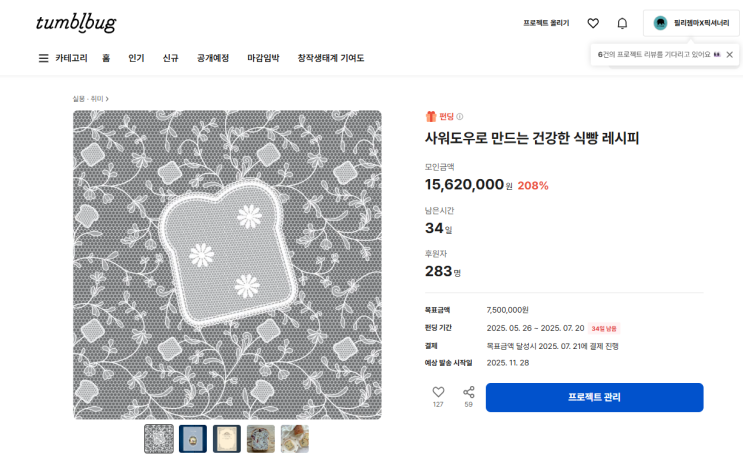743x471 pixels.
Task: Click the user profile avatar
Action: [x=662, y=23]
